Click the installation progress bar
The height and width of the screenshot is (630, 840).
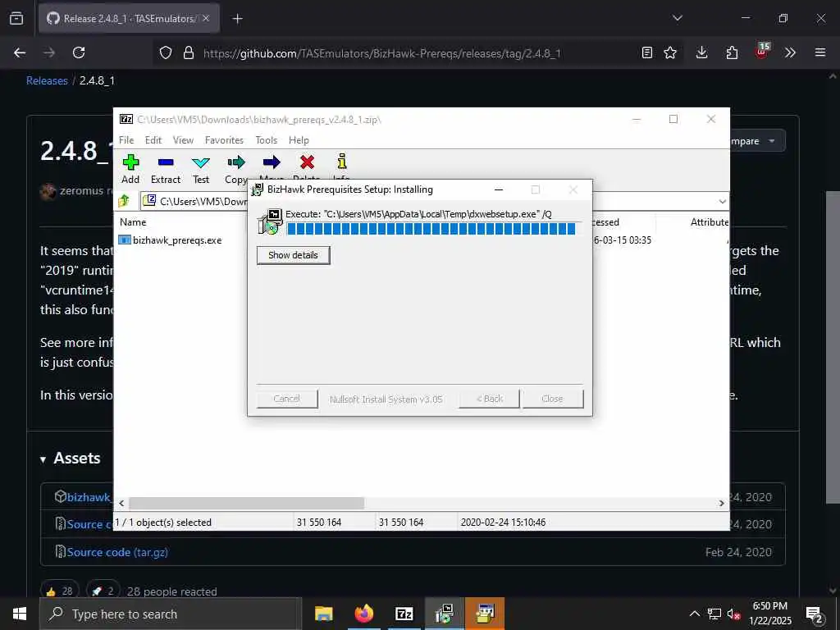coord(431,229)
